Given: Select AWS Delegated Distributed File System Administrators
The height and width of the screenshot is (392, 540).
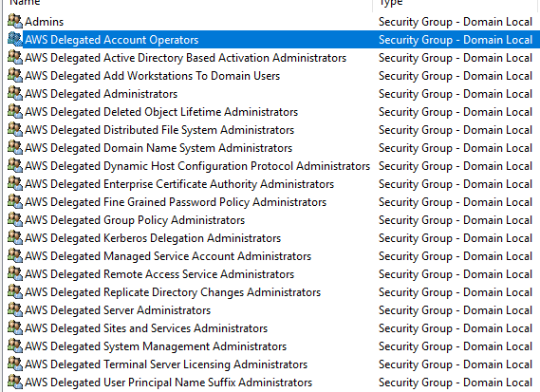Looking at the screenshot, I should coord(159,130).
